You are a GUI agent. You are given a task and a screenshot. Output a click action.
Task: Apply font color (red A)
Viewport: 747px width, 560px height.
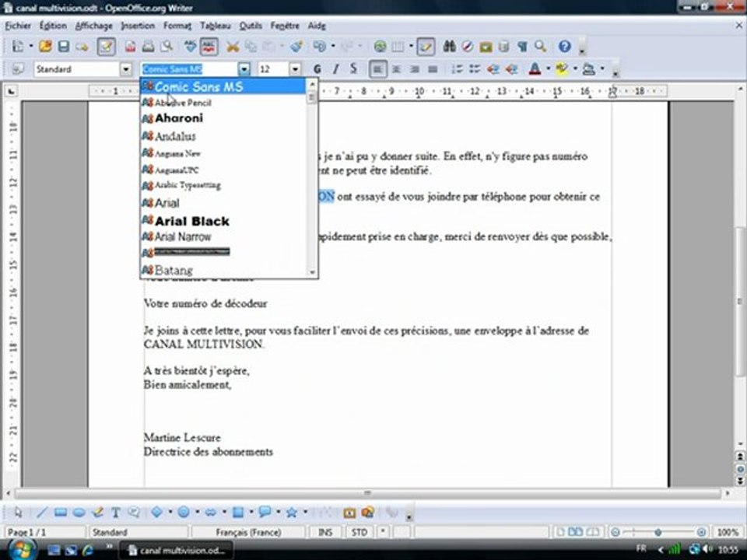(535, 69)
